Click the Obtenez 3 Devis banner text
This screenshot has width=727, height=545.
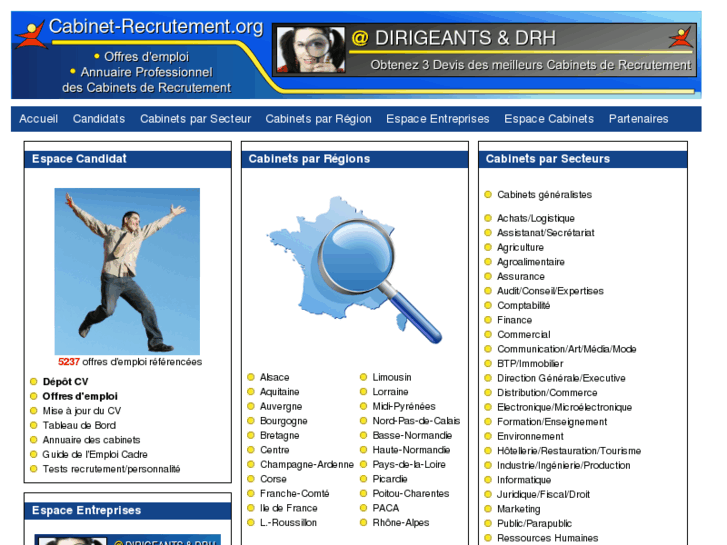point(530,66)
